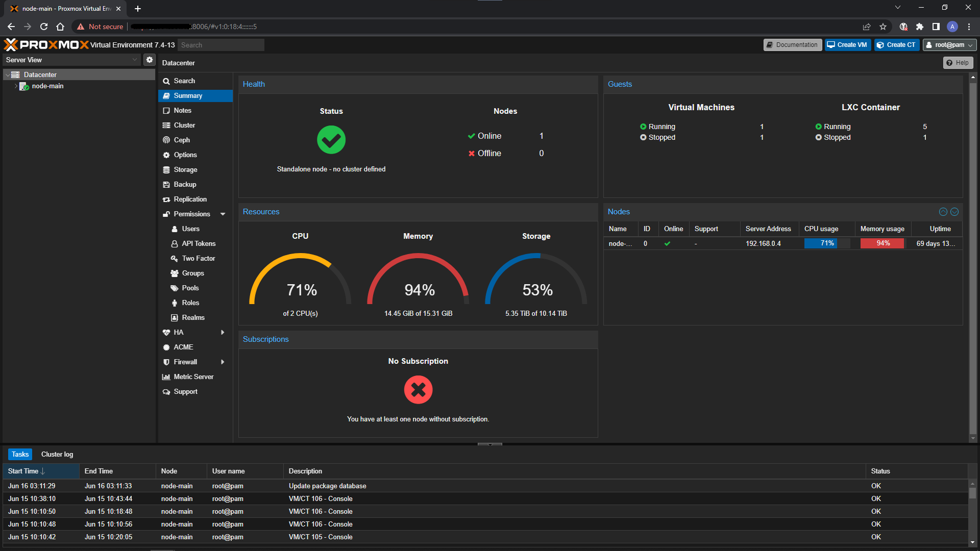Focus the Proxmox search field
The image size is (980, 551).
221,45
